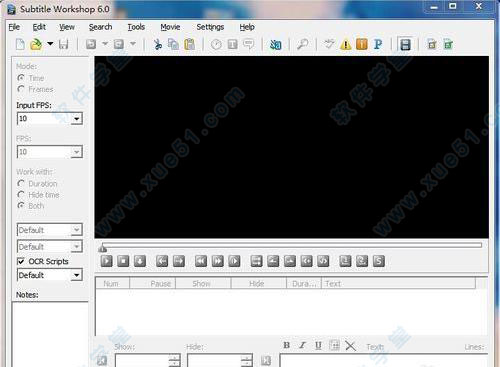Click the Italic I formatting button
500x367 pixels.
pos(302,345)
